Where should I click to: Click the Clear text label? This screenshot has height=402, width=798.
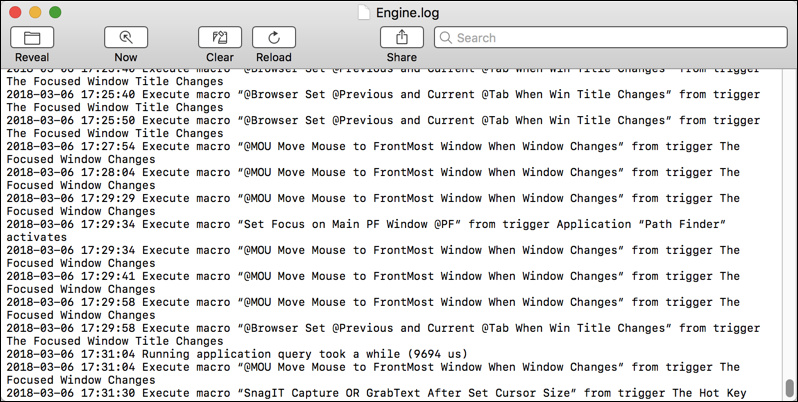coord(219,58)
